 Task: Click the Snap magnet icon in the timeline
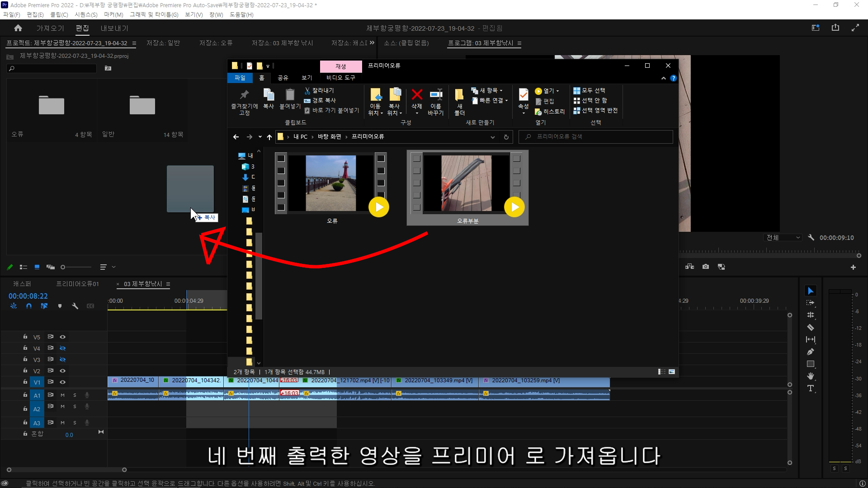click(x=29, y=306)
